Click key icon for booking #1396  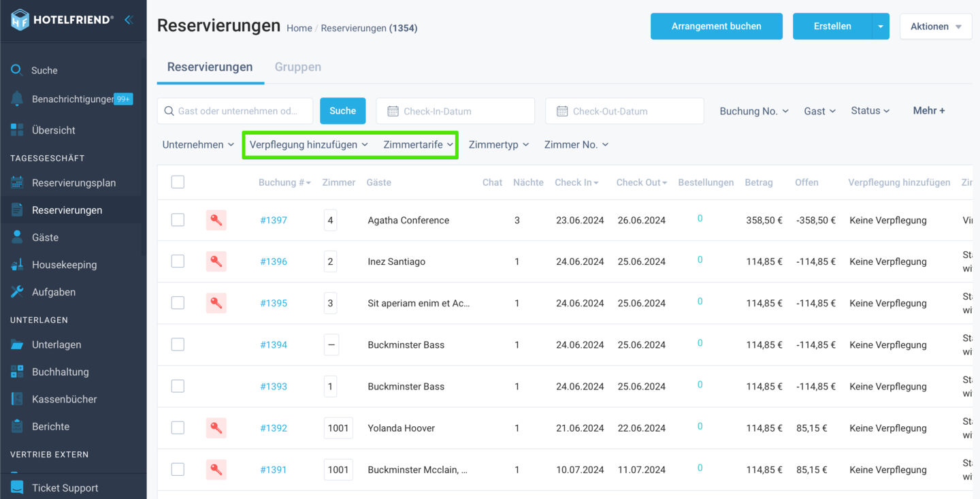pos(216,261)
